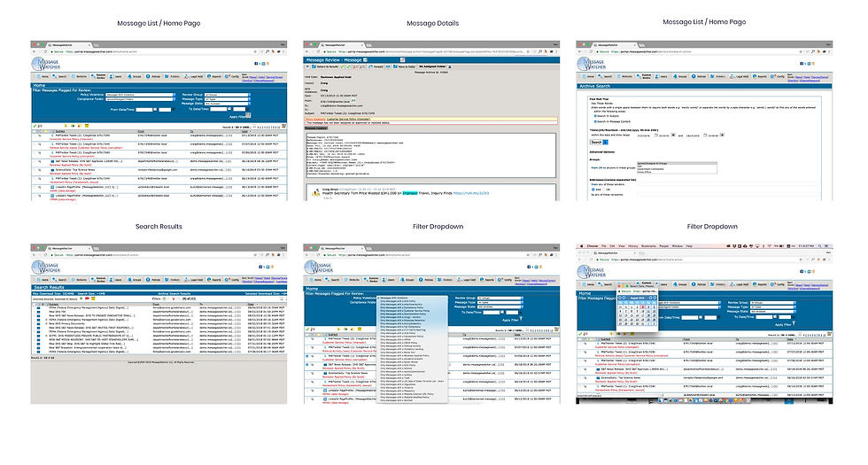Click the groups listbox in Archive Search screenshot
868x465 pixels.
677,167
